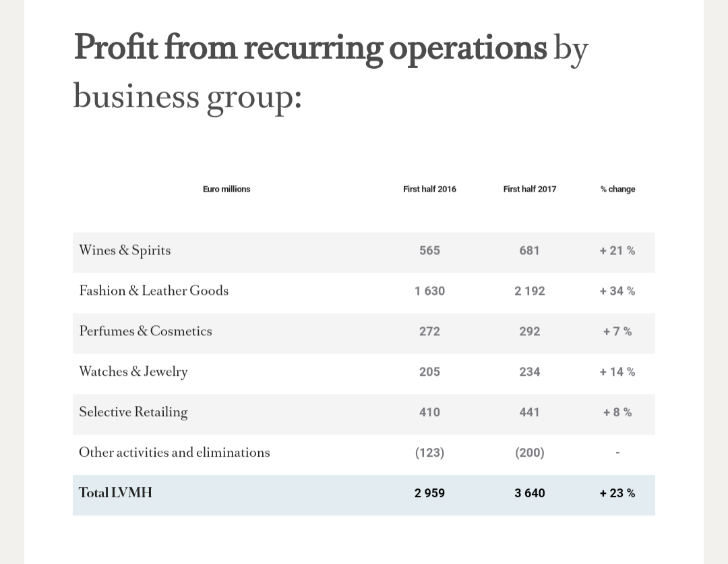
Task: Click the 441 Selective Retailing value
Action: coord(529,412)
